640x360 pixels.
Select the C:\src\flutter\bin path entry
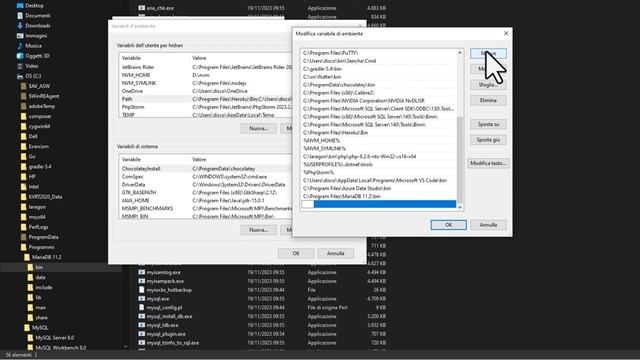click(x=378, y=77)
